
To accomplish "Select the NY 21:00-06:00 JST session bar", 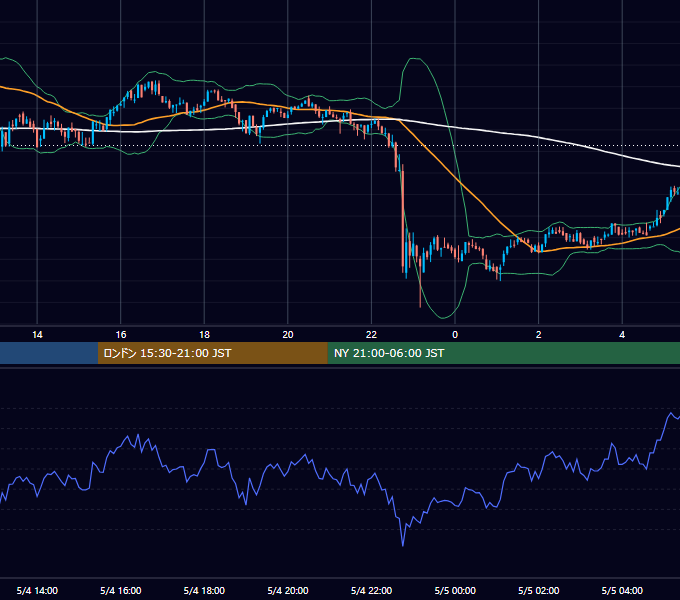I will pos(503,353).
